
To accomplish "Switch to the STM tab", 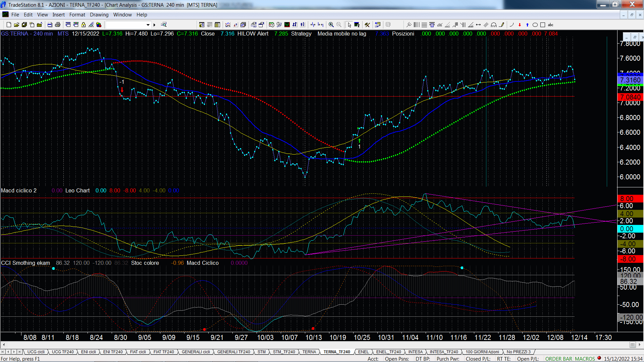I will click(x=262, y=352).
